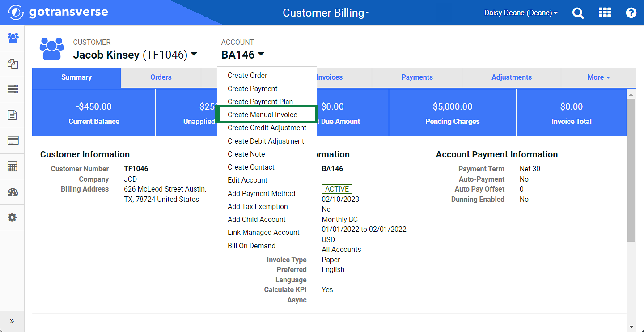Click the 01/01/2022 to 02/01/2022 period
The height and width of the screenshot is (332, 644).
tap(364, 229)
